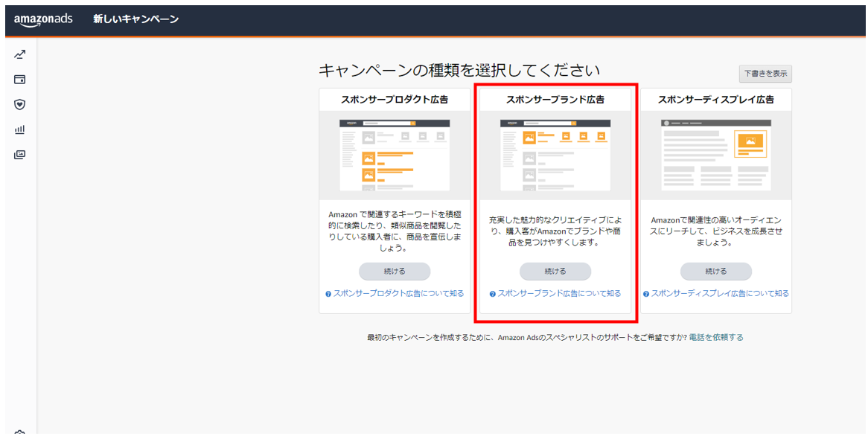
Task: Click the 電話を依頼する link
Action: pyautogui.click(x=716, y=337)
